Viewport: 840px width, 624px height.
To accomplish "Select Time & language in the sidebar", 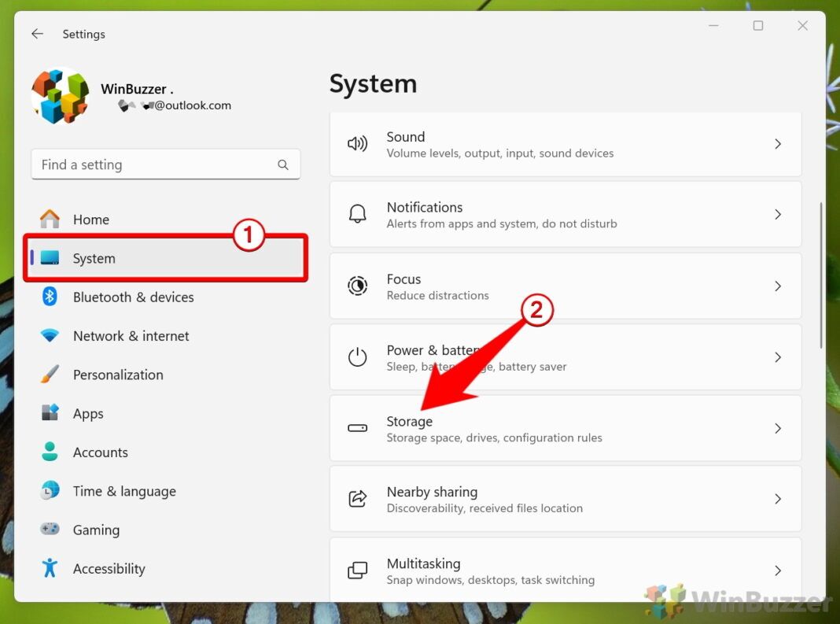I will pos(124,491).
